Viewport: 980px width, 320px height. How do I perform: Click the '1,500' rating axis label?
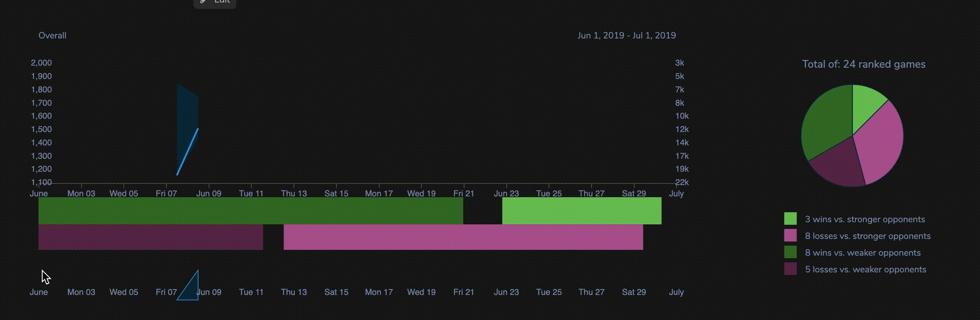point(41,129)
